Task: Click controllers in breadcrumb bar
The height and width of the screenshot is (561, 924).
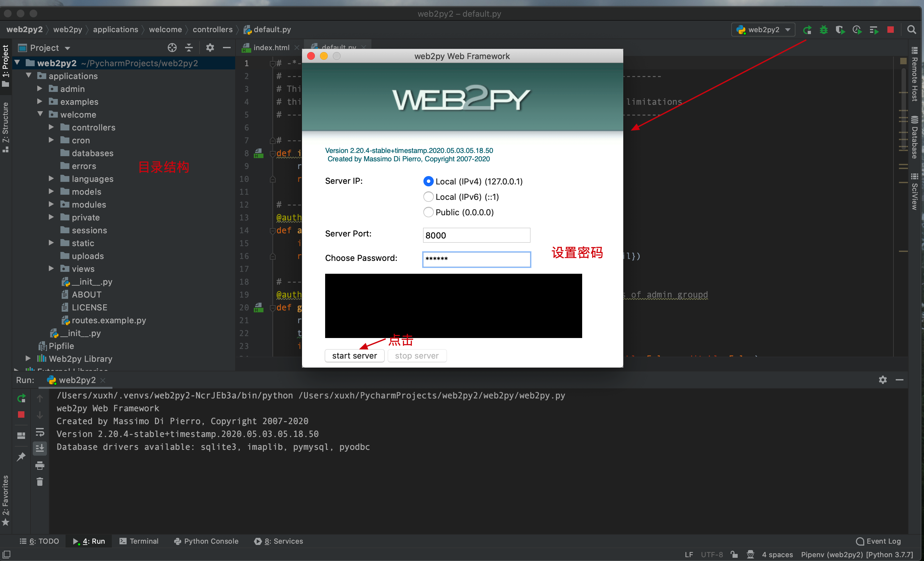Action: pyautogui.click(x=213, y=30)
